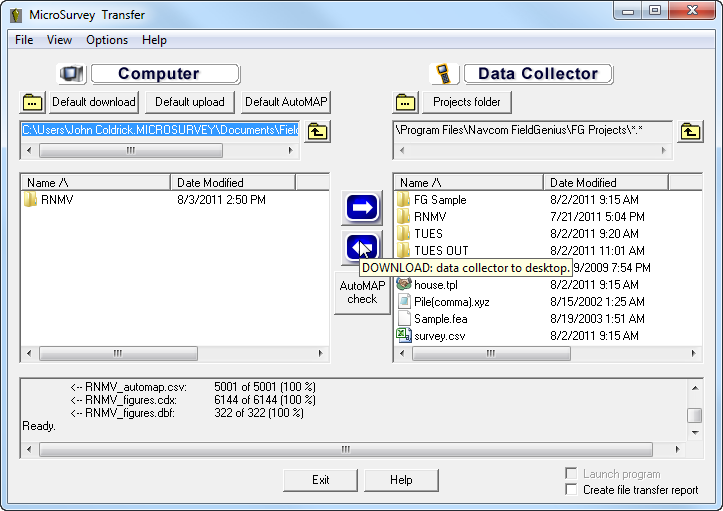The width and height of the screenshot is (723, 511).
Task: Select the TUES folder row
Action: (x=547, y=234)
